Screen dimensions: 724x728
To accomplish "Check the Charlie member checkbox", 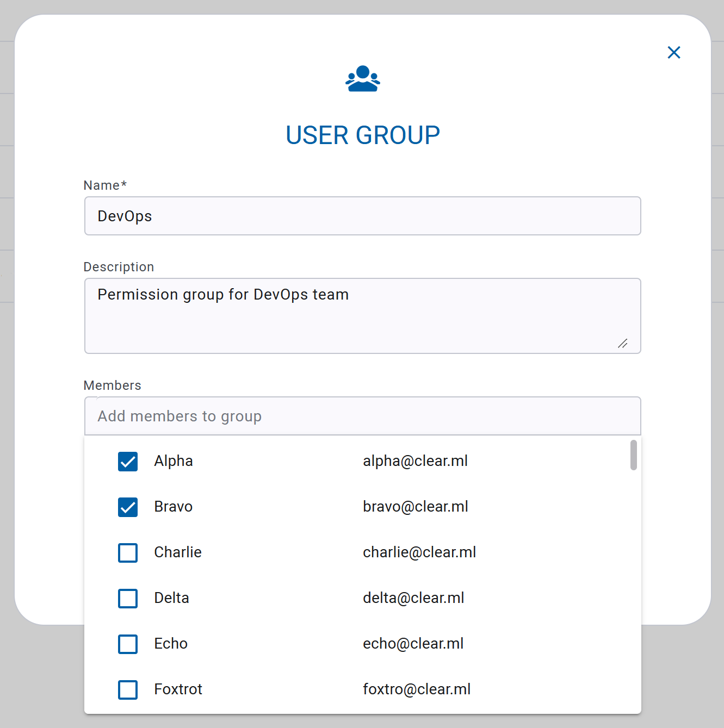I will [127, 553].
